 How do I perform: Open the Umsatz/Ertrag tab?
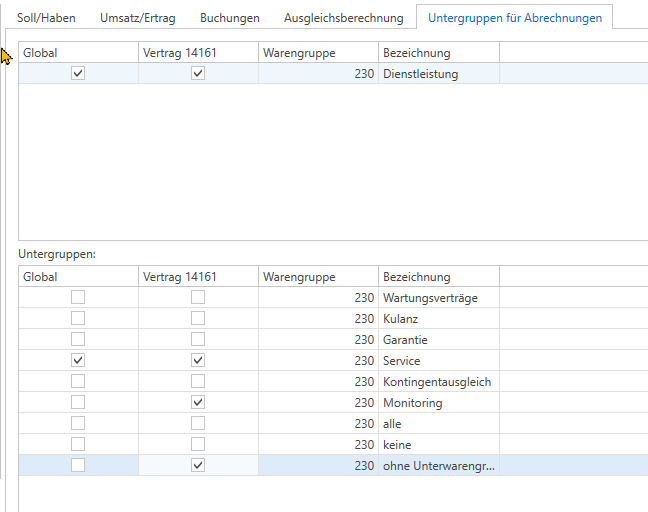click(137, 18)
